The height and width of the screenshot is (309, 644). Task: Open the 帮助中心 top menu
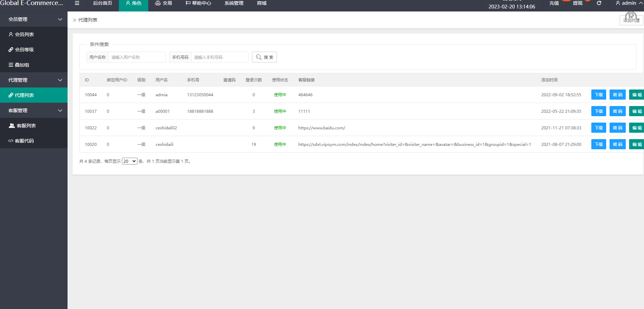point(198,3)
